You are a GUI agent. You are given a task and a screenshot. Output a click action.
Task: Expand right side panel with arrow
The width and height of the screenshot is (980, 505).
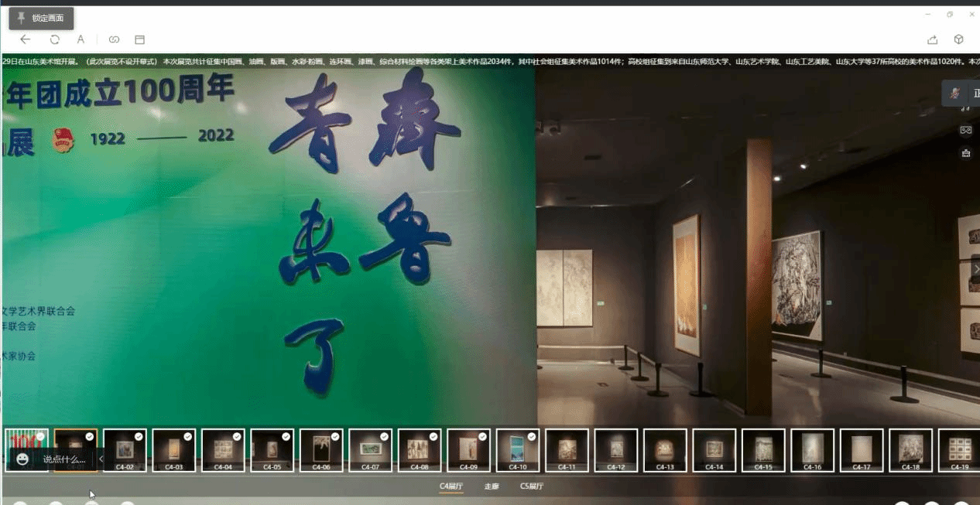point(976,268)
